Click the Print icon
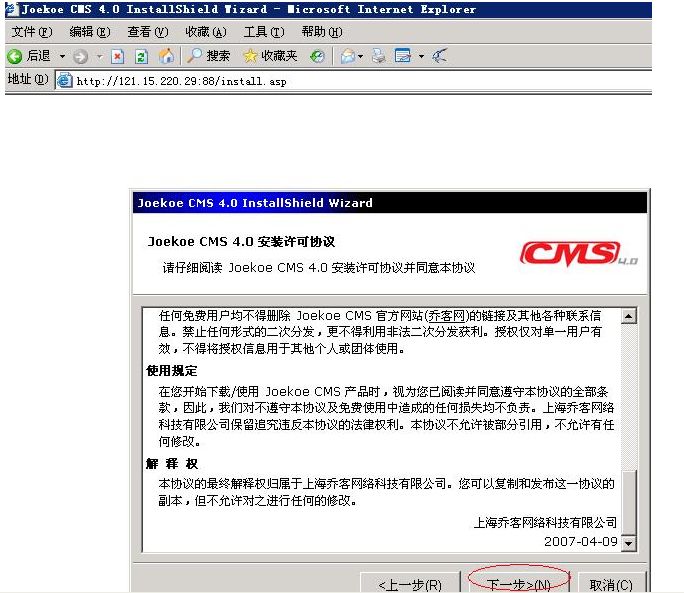The width and height of the screenshot is (684, 593). [x=378, y=56]
